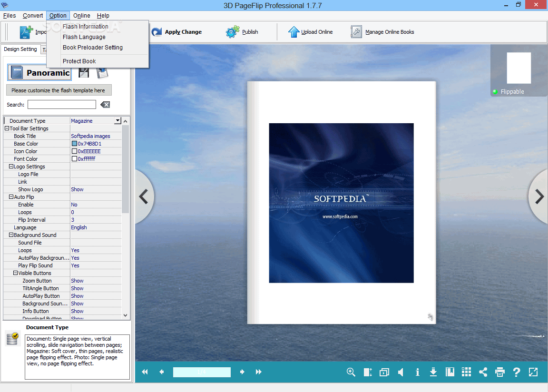This screenshot has height=392, width=548.
Task: Toggle background sound speaker icon
Action: pyautogui.click(x=401, y=372)
